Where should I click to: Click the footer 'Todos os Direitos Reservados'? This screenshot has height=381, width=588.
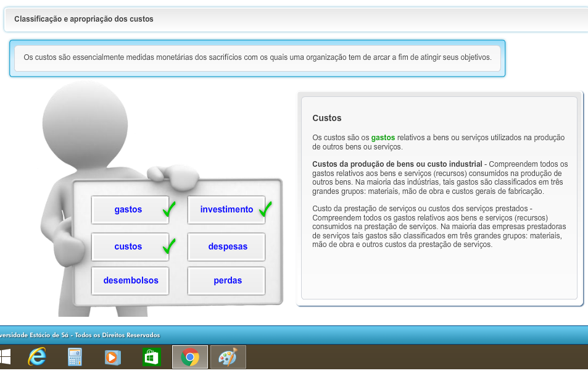[x=117, y=335]
